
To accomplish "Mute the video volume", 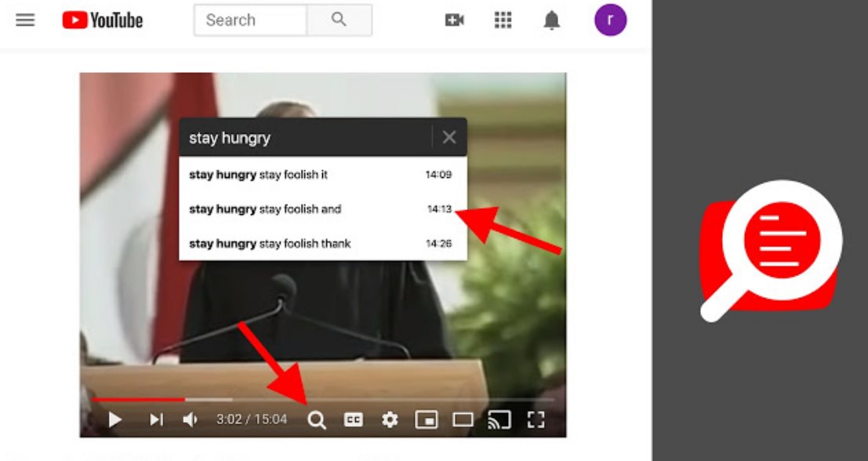I will point(191,420).
